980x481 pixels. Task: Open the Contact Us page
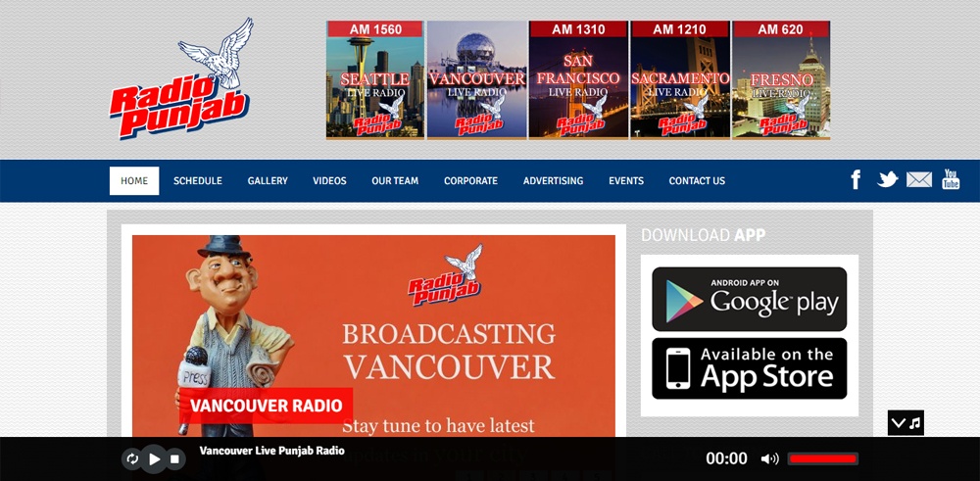coord(697,180)
